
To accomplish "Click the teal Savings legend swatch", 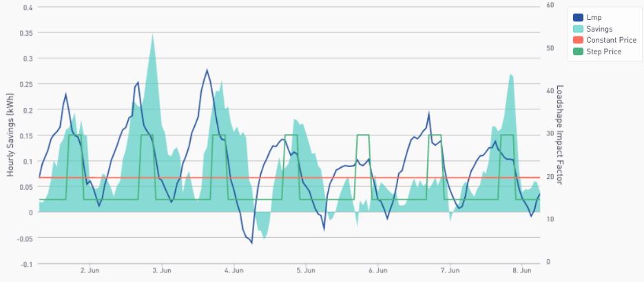I will coord(578,29).
